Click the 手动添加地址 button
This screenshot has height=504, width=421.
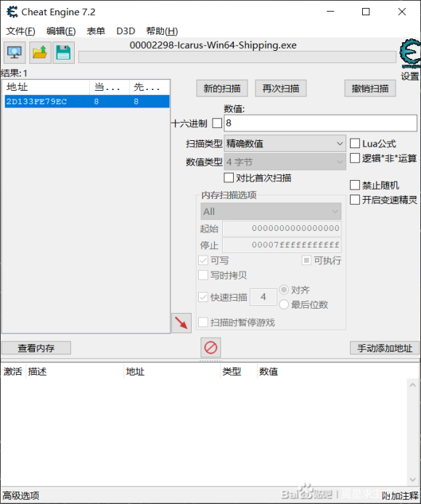[385, 348]
